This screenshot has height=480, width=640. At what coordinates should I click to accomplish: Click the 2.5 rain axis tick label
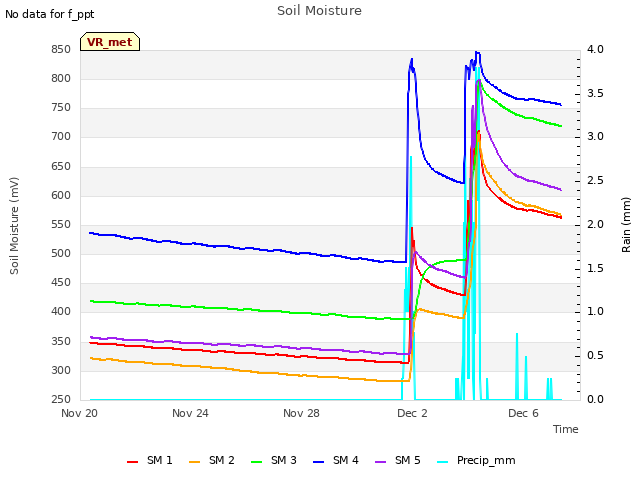click(595, 181)
